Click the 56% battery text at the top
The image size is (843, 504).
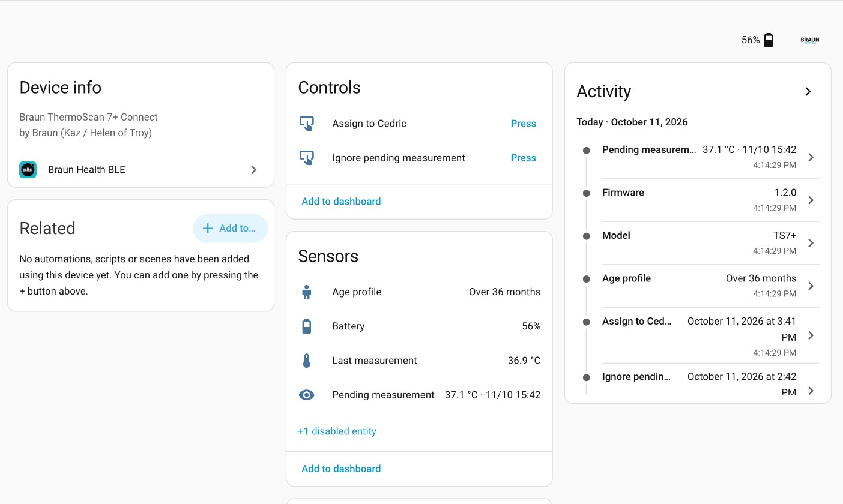(751, 40)
